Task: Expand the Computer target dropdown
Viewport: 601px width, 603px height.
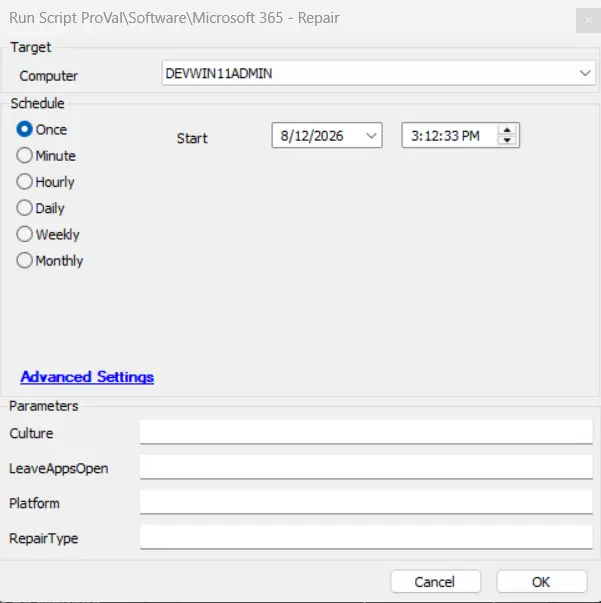Action: click(585, 73)
